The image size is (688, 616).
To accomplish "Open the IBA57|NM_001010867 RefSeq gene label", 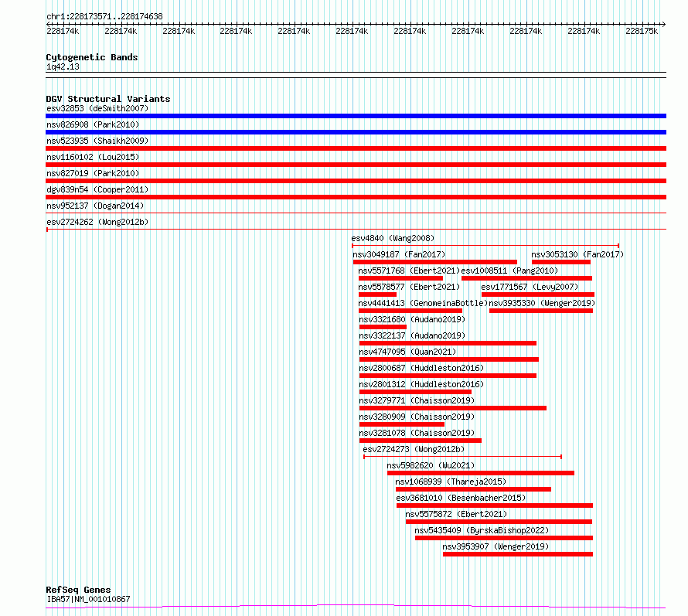I will [x=88, y=599].
